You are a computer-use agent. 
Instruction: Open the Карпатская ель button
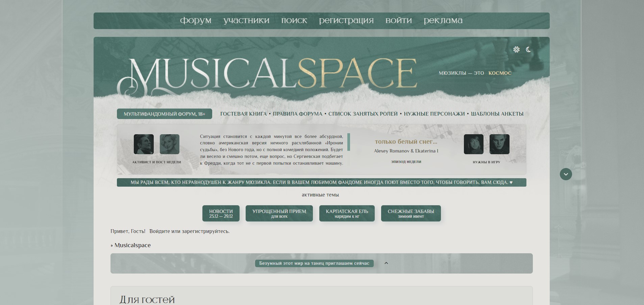[347, 213]
